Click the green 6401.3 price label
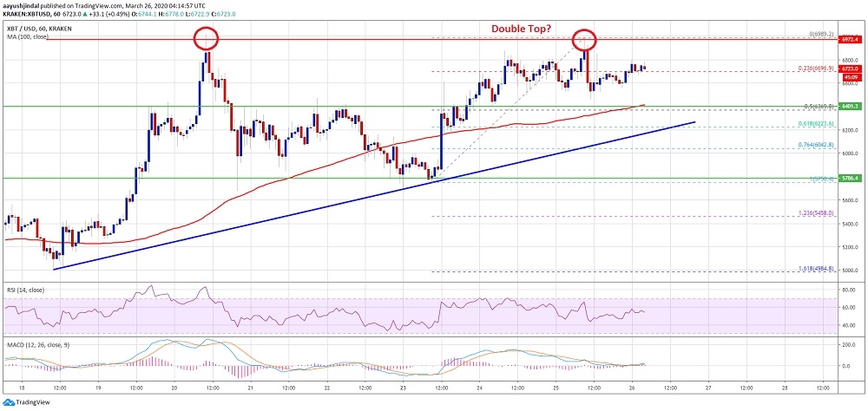Image resolution: width=868 pixels, height=411 pixels. (x=849, y=106)
